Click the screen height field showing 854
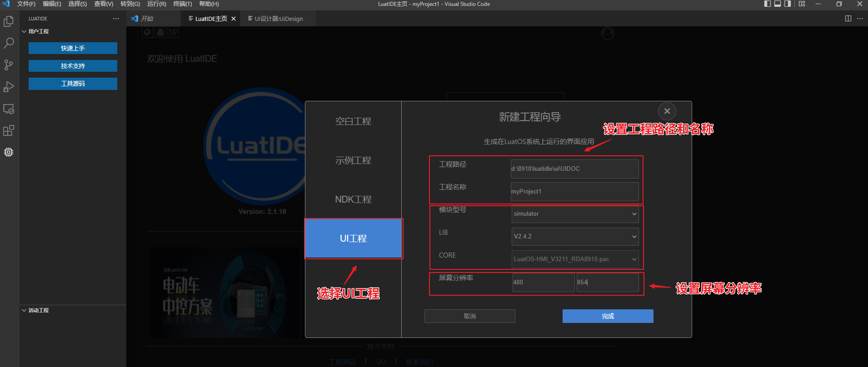 pos(608,283)
